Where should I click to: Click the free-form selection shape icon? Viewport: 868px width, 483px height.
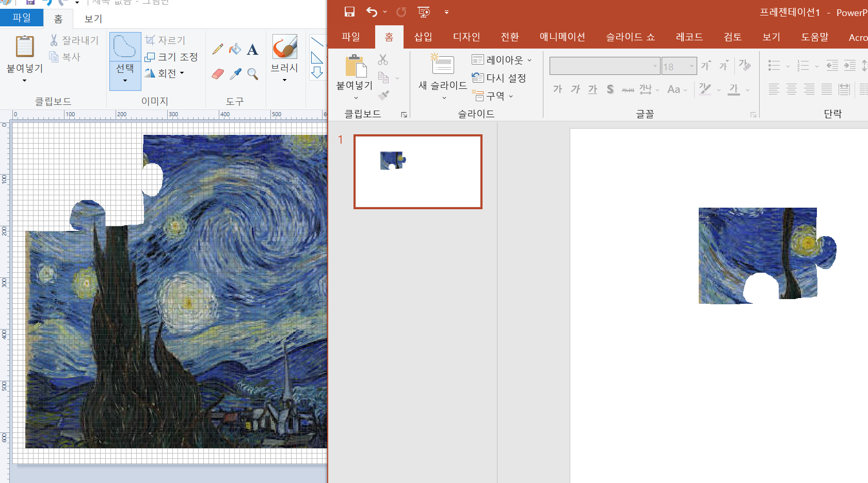point(125,46)
